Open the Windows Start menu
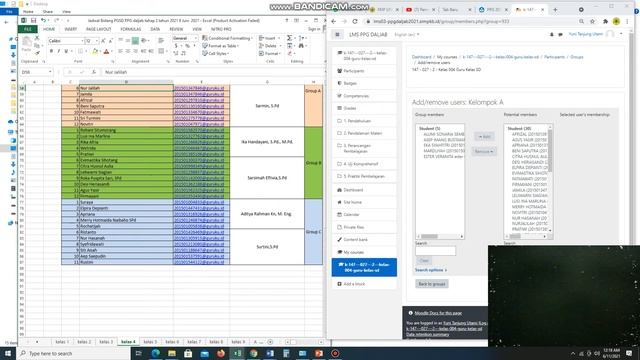640x360 pixels. pos(8,353)
